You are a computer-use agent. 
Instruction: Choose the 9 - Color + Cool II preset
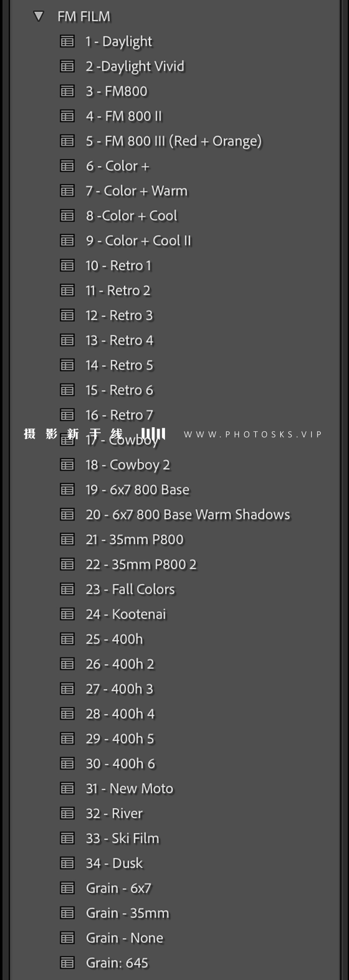click(138, 241)
